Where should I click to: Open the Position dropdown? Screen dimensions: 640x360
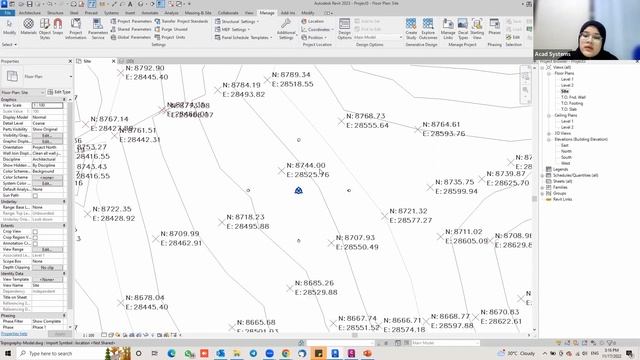(x=313, y=37)
